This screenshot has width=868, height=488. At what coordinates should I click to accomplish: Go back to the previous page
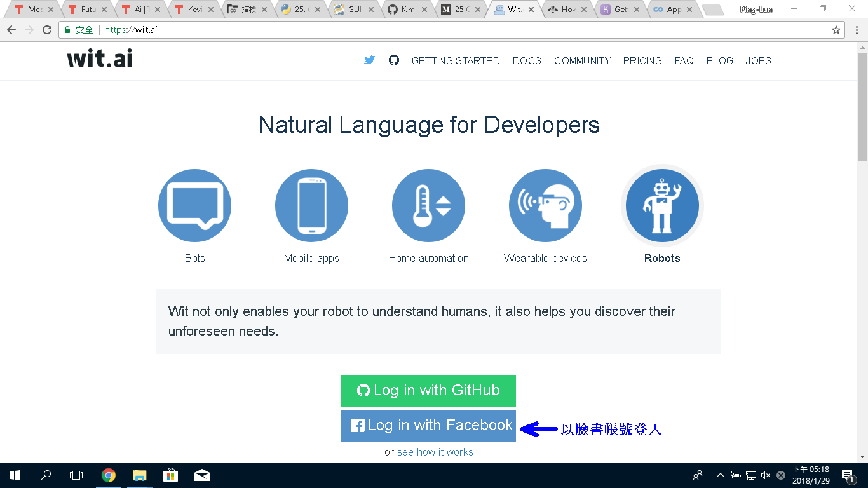point(11,30)
